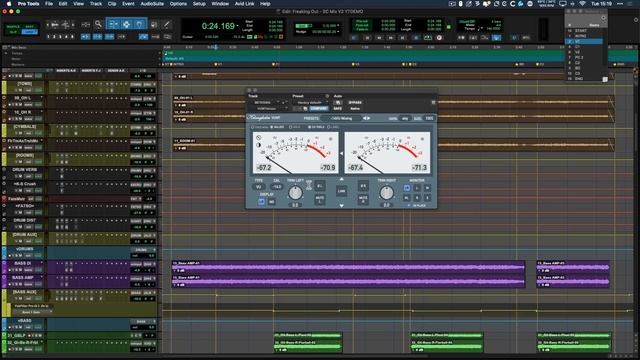Open the Window menu
This screenshot has width=640, height=360.
point(220,4)
